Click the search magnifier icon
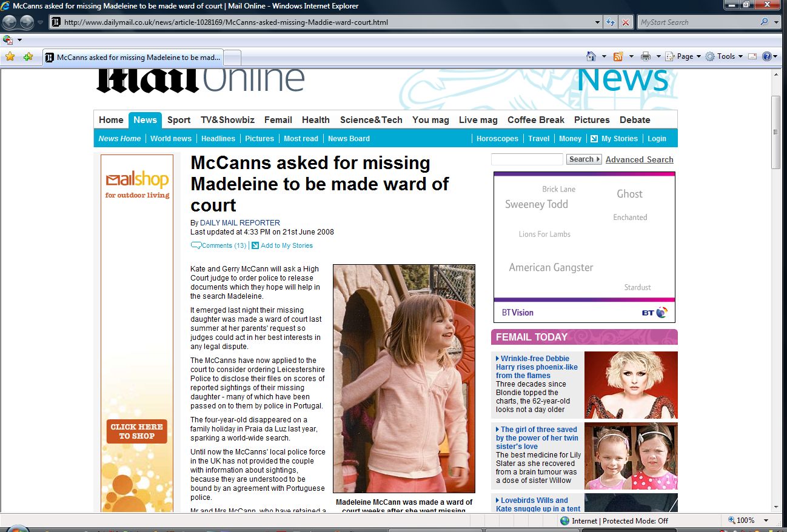The image size is (787, 532). point(764,22)
